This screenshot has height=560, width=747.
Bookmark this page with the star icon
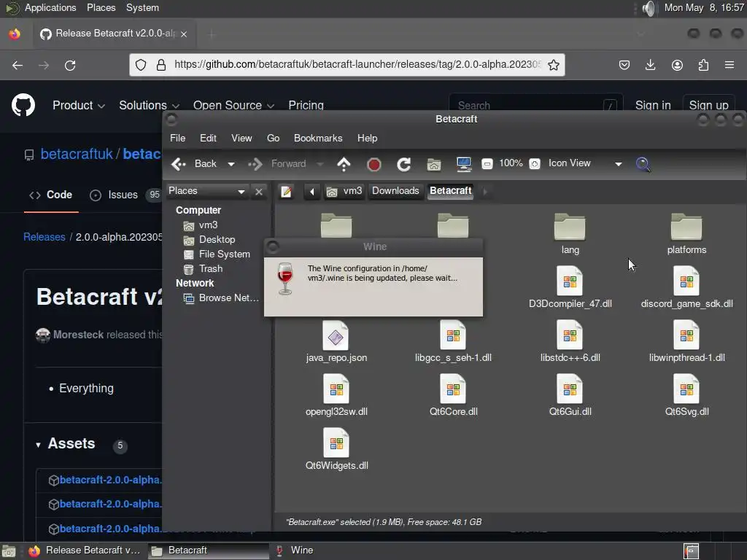tap(553, 65)
